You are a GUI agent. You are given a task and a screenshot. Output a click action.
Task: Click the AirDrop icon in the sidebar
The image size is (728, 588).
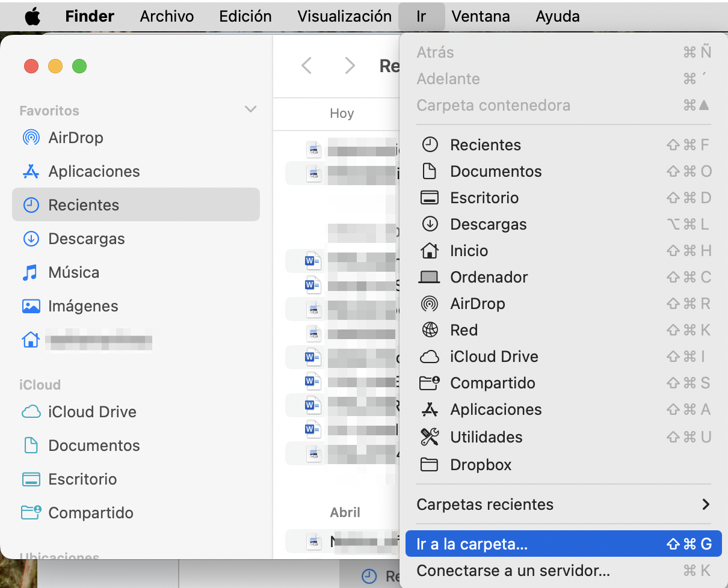(31, 138)
